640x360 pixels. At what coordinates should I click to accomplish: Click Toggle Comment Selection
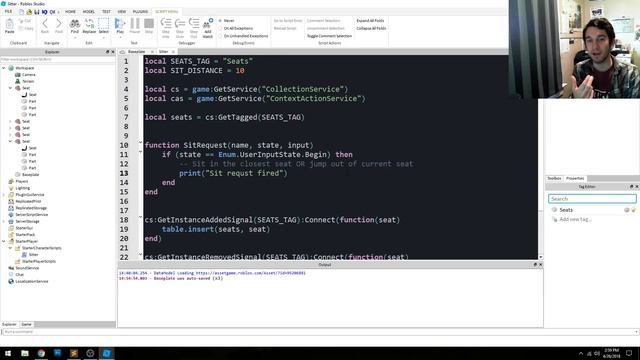(x=329, y=36)
